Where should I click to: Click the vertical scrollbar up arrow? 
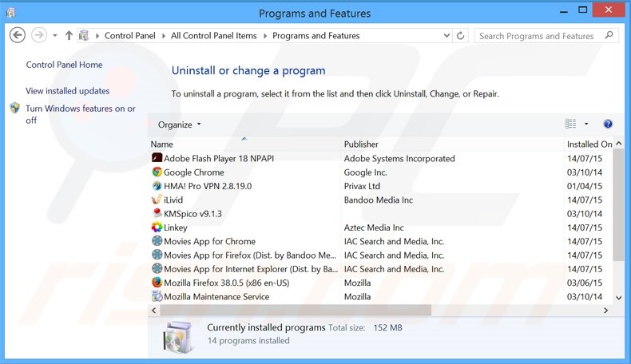tap(619, 144)
